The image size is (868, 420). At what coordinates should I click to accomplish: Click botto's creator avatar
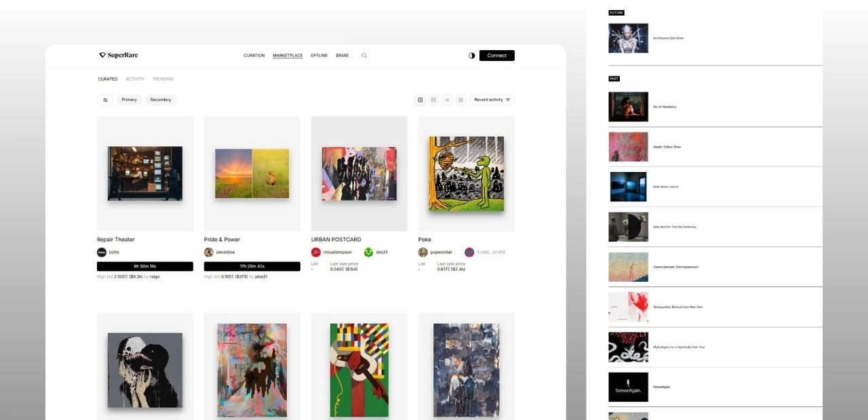(x=102, y=252)
